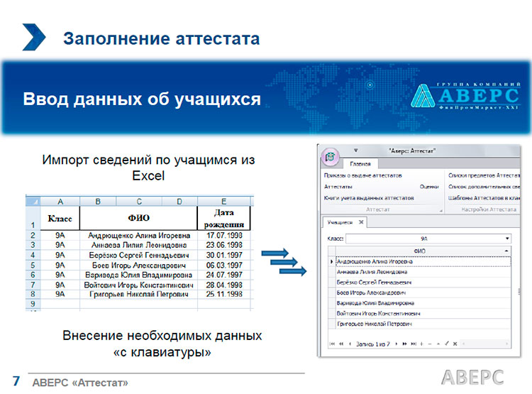Select Вариводa Юлия Владимировна in the grid
Image resolution: width=532 pixels, height=394 pixels.
click(x=423, y=303)
